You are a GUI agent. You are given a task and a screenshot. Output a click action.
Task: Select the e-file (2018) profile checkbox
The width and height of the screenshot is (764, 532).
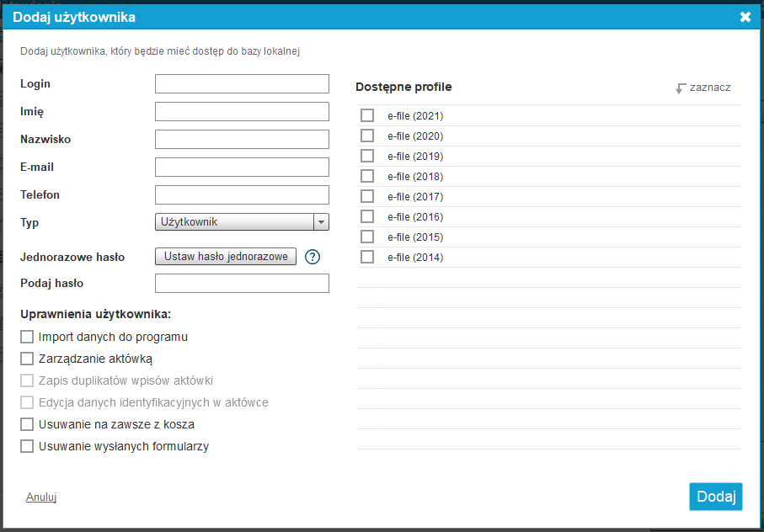pyautogui.click(x=367, y=176)
